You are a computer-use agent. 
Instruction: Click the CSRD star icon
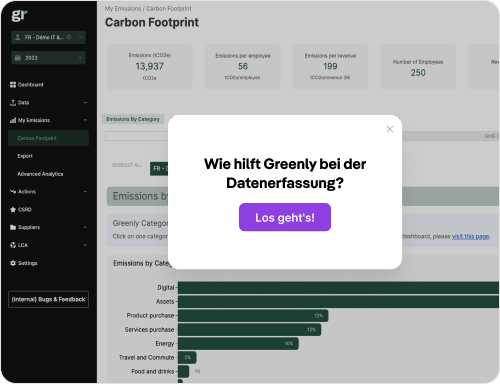[x=13, y=209]
